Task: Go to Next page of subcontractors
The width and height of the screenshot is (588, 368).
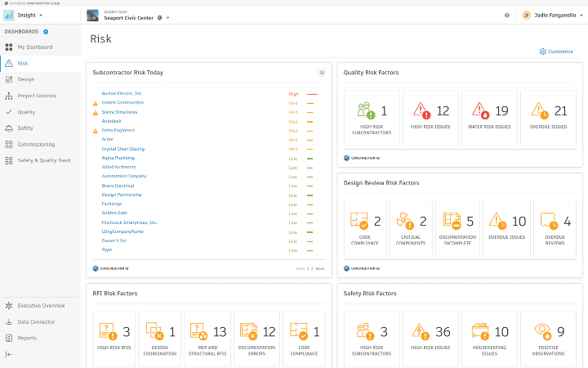Action: [320, 268]
